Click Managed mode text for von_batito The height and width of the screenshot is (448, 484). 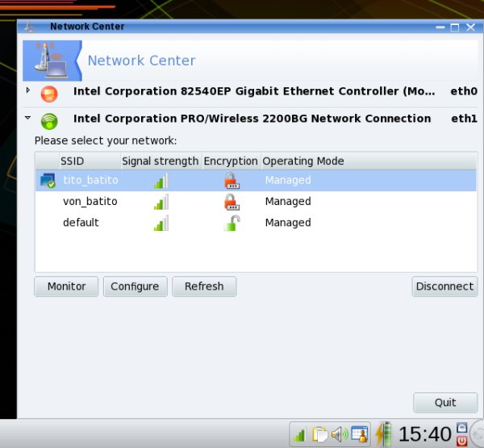click(288, 202)
